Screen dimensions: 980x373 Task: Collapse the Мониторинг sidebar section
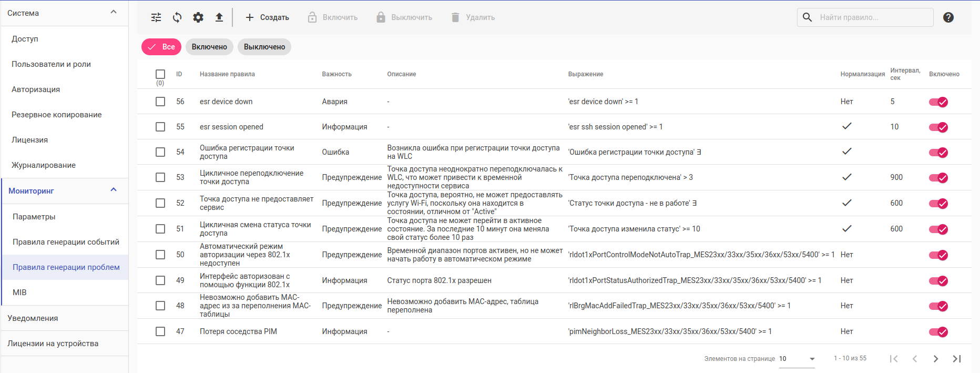tap(114, 190)
